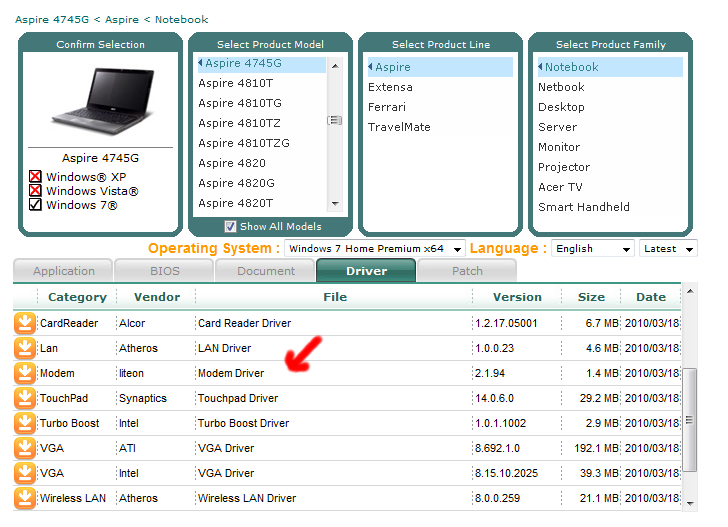
Task: Switch to the Application tab
Action: 63,271
